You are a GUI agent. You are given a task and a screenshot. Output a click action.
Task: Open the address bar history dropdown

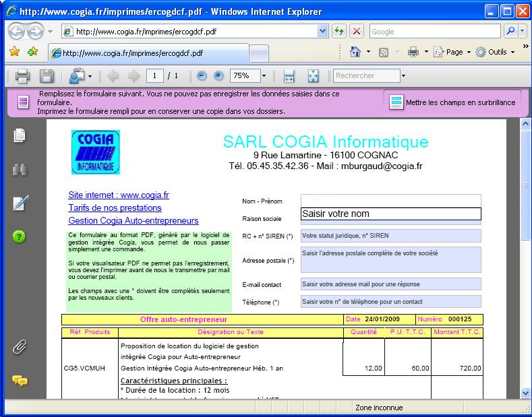tap(322, 32)
